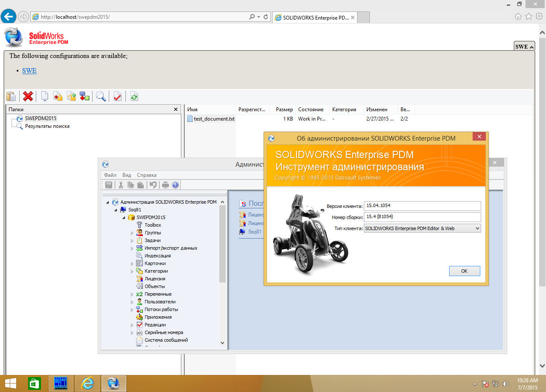Open Вид menu in Administration window
The height and width of the screenshot is (392, 546).
point(127,175)
